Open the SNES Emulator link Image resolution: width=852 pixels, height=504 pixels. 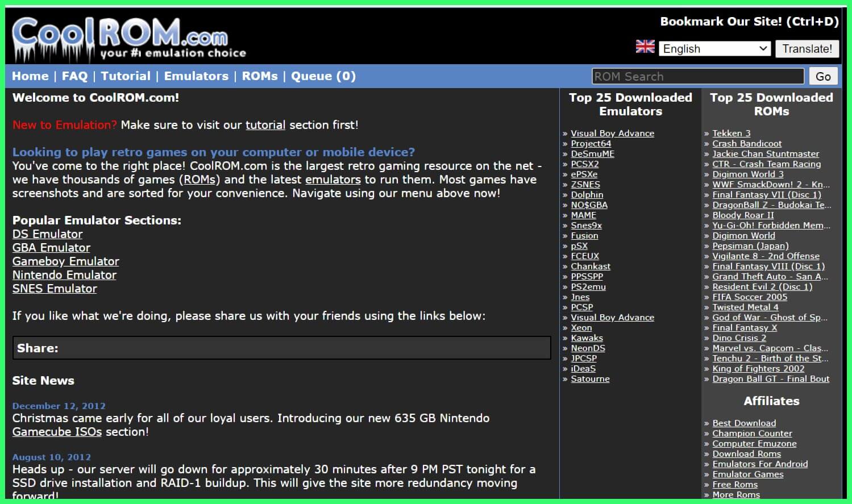point(55,289)
